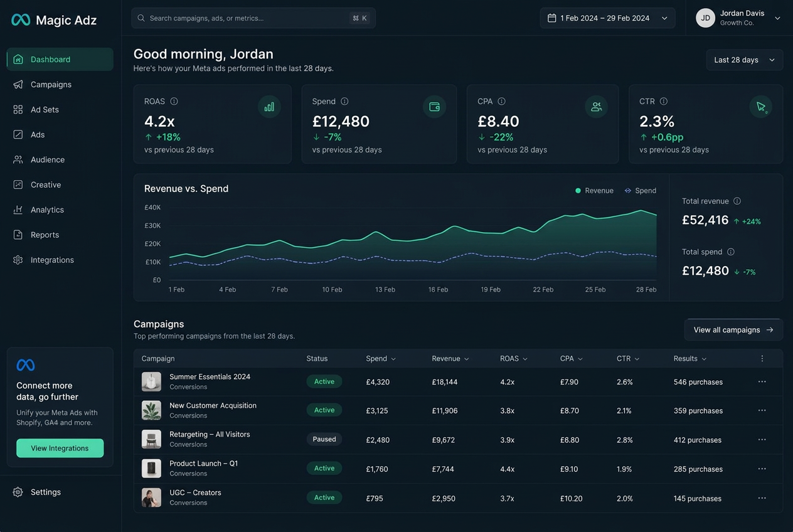Click the JD user avatar

click(x=705, y=18)
